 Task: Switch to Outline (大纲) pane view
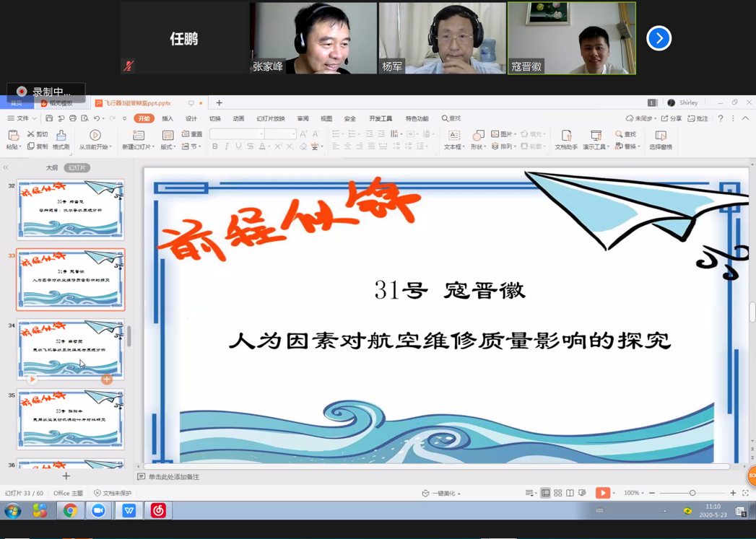[51, 167]
